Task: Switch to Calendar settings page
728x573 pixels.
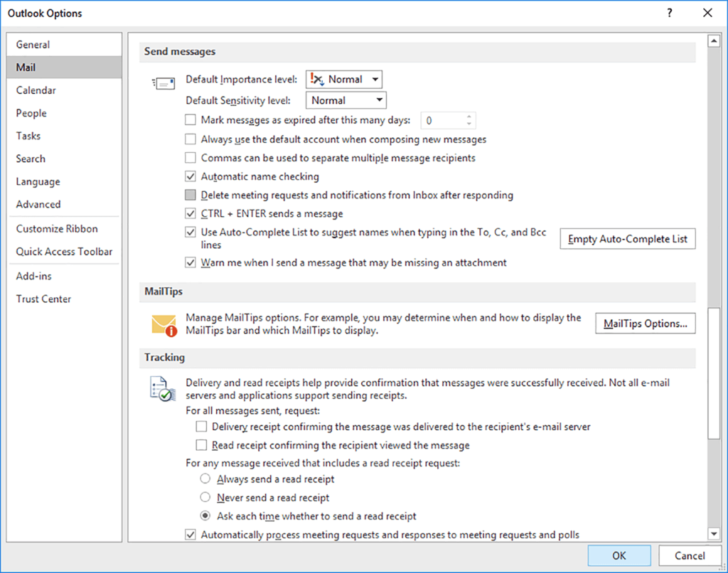Action: pos(36,90)
